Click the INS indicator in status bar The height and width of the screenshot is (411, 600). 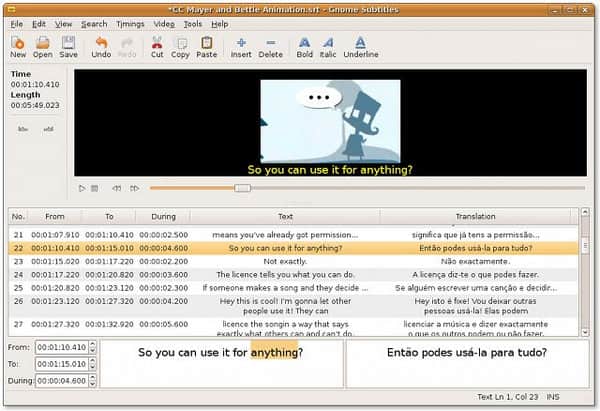(x=553, y=397)
